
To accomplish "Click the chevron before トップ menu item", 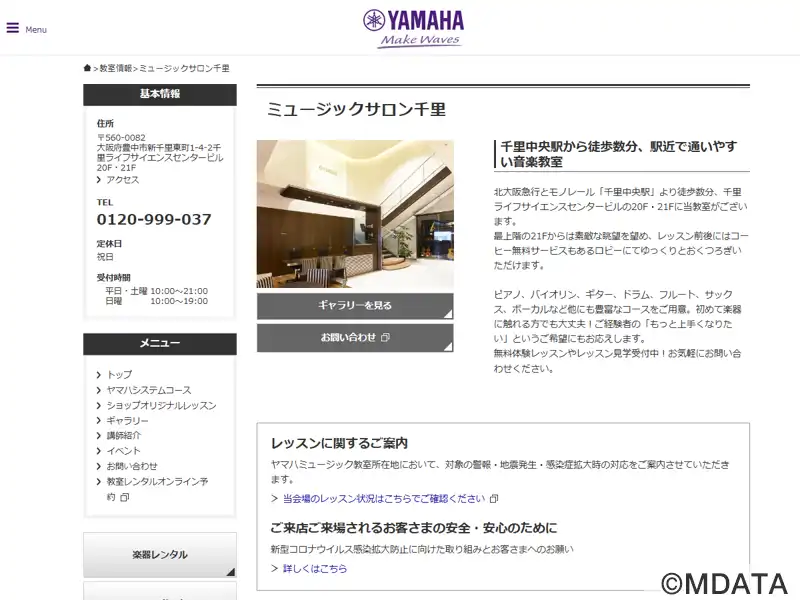I will click(x=99, y=374).
